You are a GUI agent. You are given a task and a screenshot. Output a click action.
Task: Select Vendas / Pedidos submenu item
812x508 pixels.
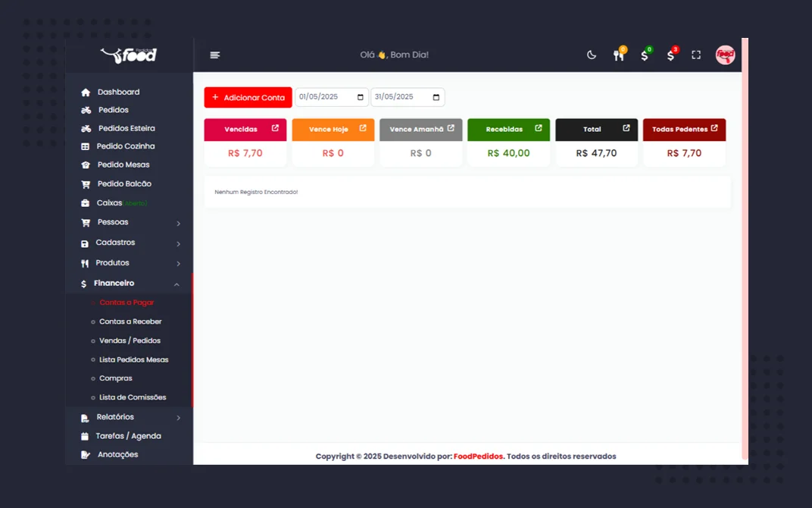click(130, 341)
